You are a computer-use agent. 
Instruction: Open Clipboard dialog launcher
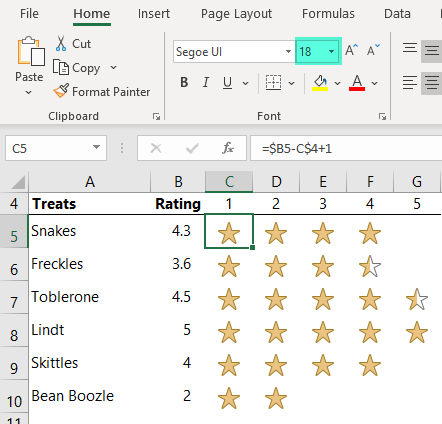(156, 117)
